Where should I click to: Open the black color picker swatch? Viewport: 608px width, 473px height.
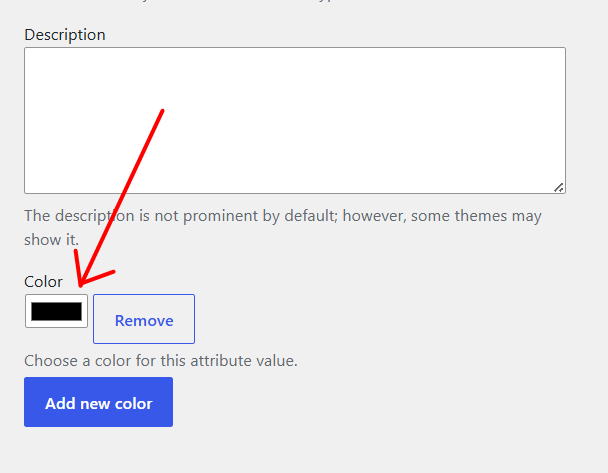(57, 311)
